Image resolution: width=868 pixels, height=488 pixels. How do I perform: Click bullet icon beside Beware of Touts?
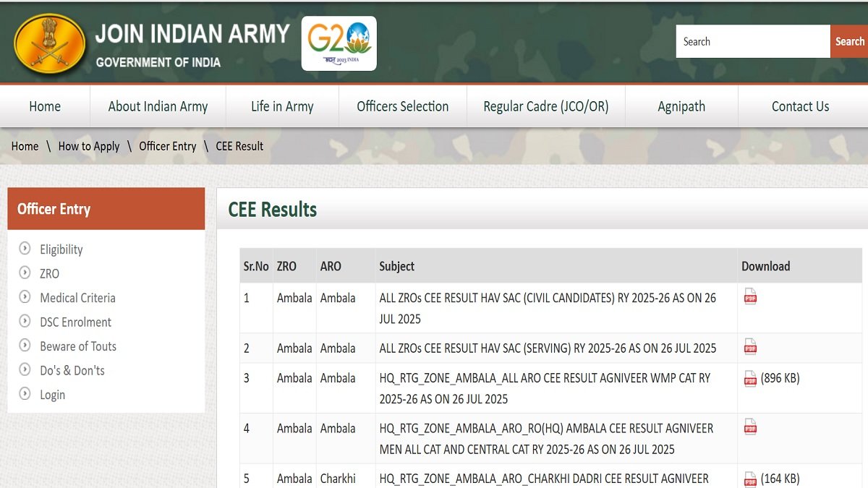[25, 346]
